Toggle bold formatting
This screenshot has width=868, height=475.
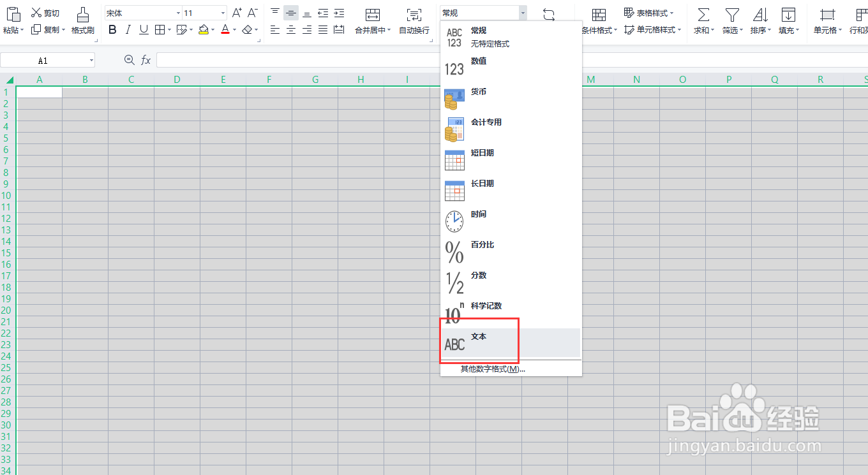click(113, 29)
